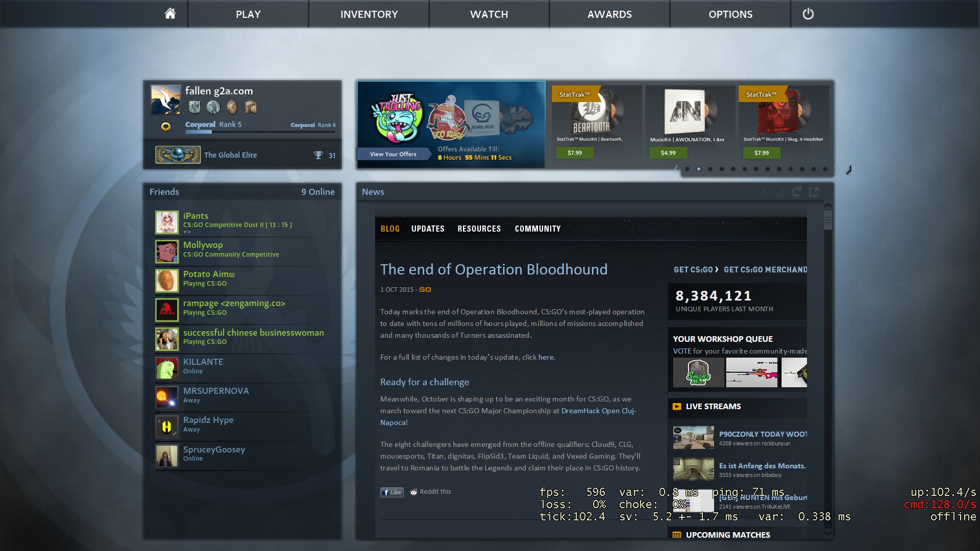Switch to the UPDATES news tab
Screen dimensions: 980x551
(x=428, y=229)
